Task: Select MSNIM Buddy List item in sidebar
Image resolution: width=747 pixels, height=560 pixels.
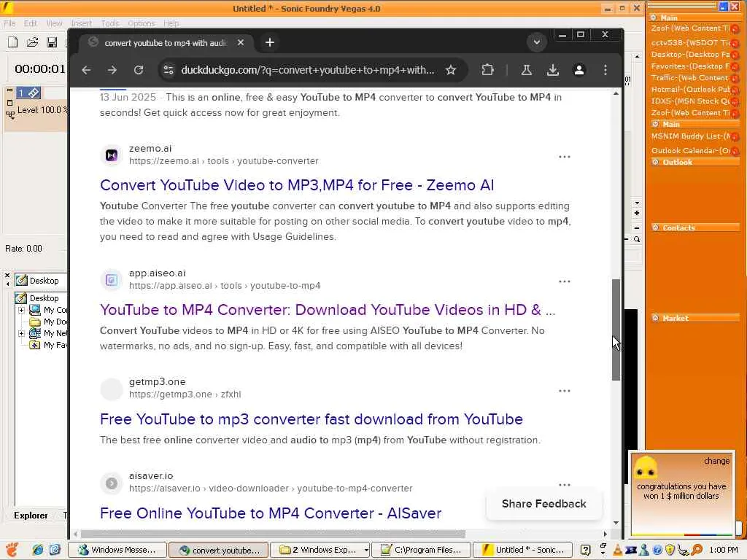Action: point(691,136)
